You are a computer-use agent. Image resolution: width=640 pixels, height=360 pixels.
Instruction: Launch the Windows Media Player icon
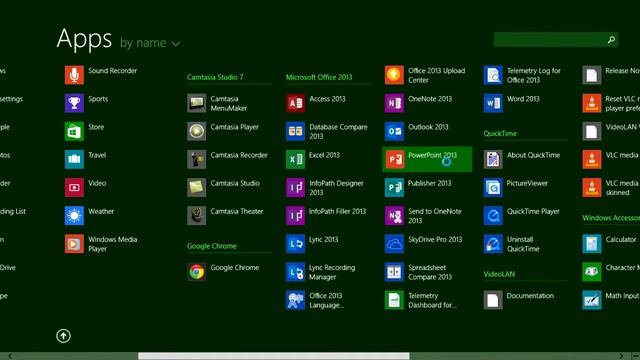coord(74,244)
